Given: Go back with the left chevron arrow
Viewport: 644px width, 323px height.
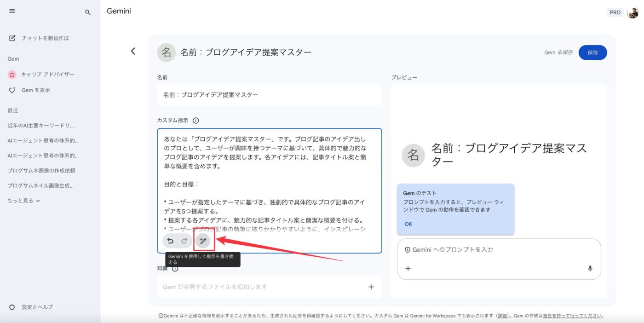Looking at the screenshot, I should click(133, 51).
